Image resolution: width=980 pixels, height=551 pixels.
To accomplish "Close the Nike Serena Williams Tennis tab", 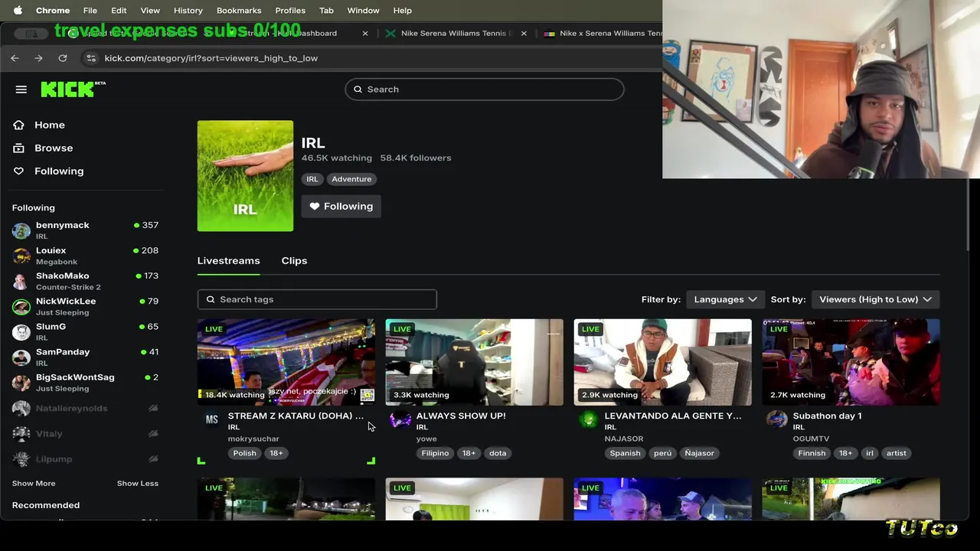I will tap(524, 33).
